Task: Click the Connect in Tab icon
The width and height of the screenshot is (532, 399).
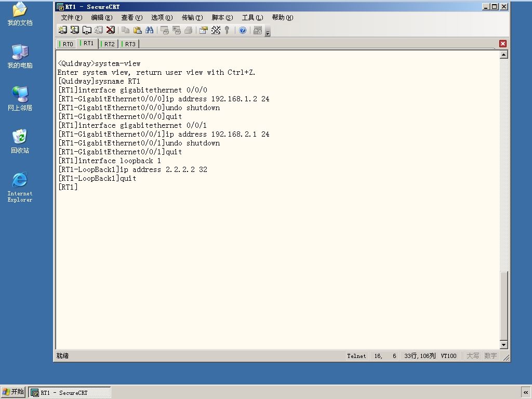Action: (x=87, y=30)
